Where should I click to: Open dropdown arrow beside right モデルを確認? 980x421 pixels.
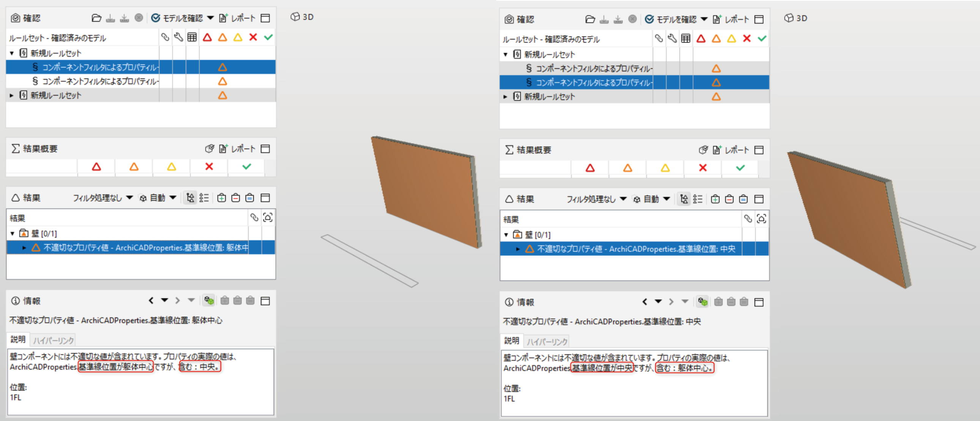click(x=704, y=19)
